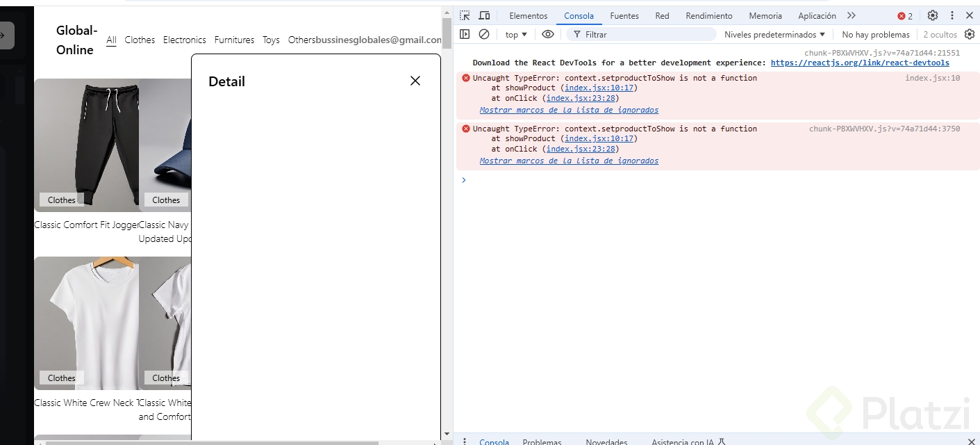Select the Consola tab in the top bar
The image size is (980, 445).
579,16
